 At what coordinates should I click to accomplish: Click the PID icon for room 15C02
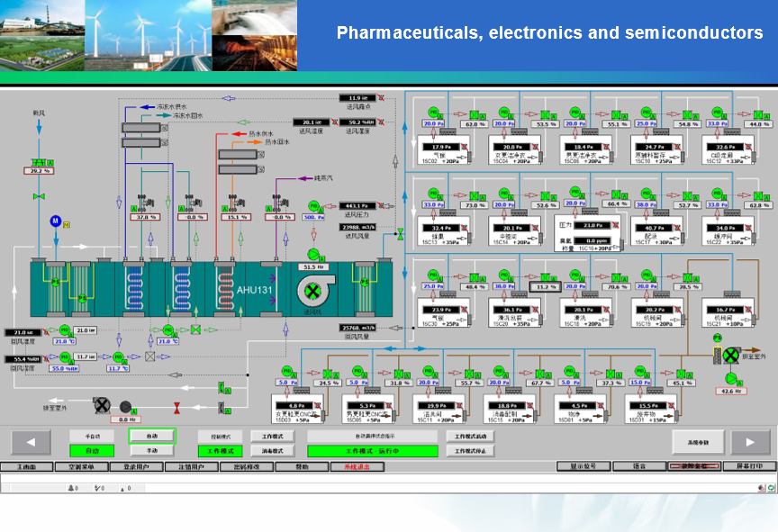[x=430, y=113]
